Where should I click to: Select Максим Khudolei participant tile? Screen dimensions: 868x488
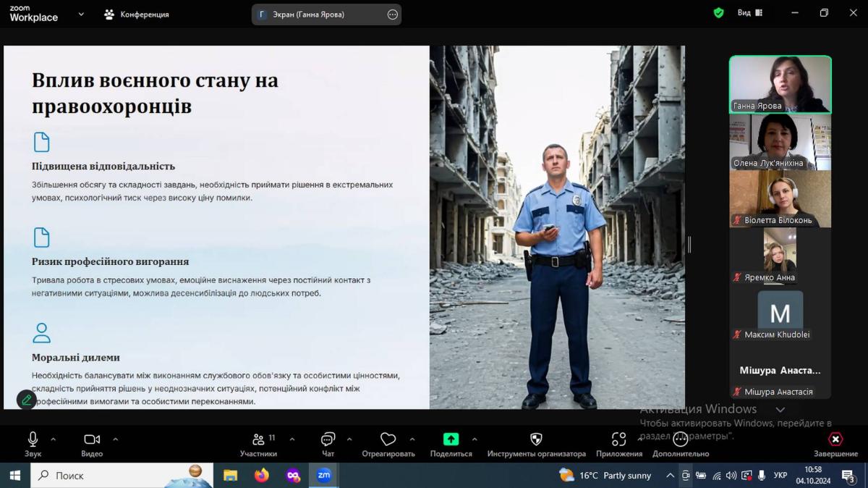780,313
